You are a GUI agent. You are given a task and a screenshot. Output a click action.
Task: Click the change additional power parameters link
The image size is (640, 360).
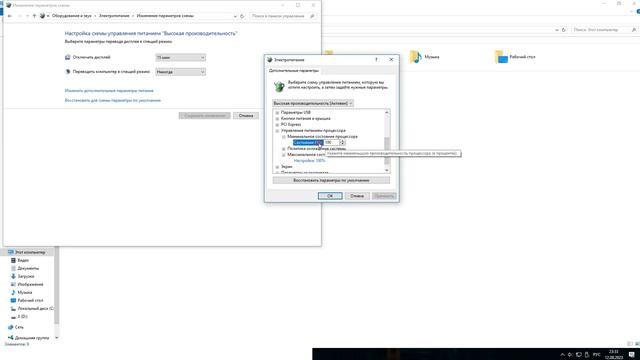pyautogui.click(x=109, y=91)
